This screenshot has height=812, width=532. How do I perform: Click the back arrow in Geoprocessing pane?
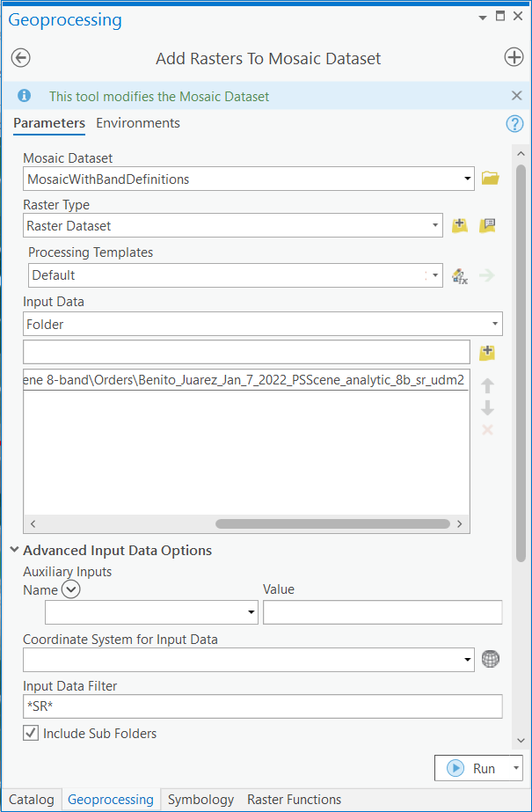20,58
